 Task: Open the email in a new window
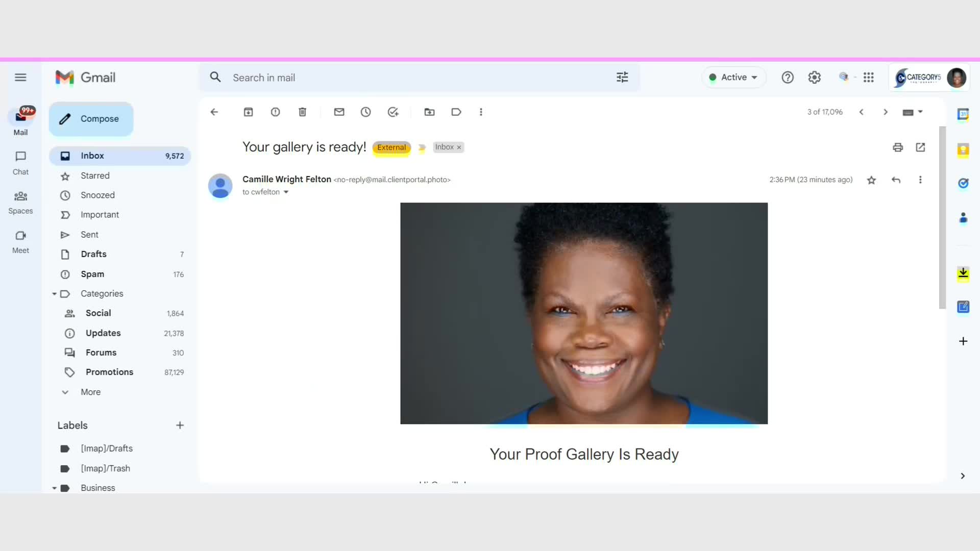[920, 147]
